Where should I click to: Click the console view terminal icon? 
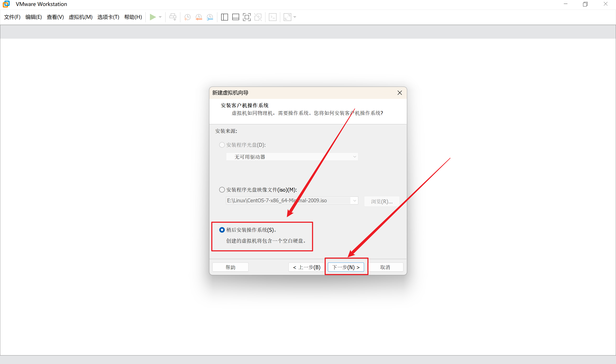272,17
